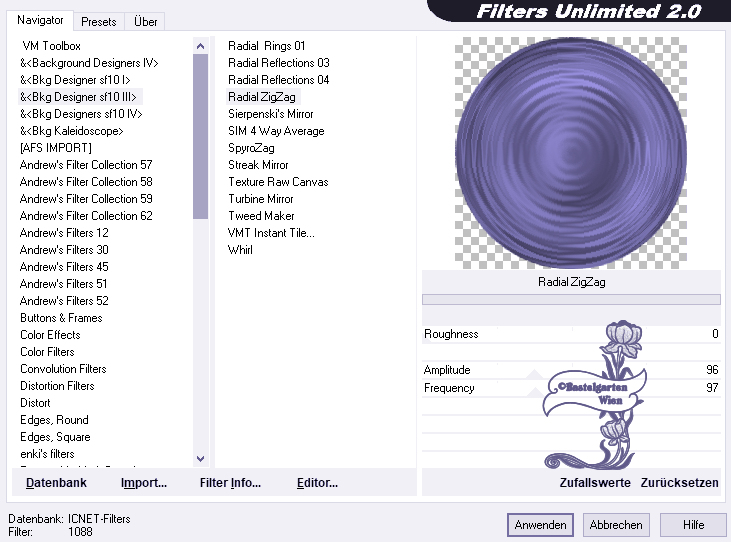
Task: Click the filter preview image
Action: click(x=571, y=153)
